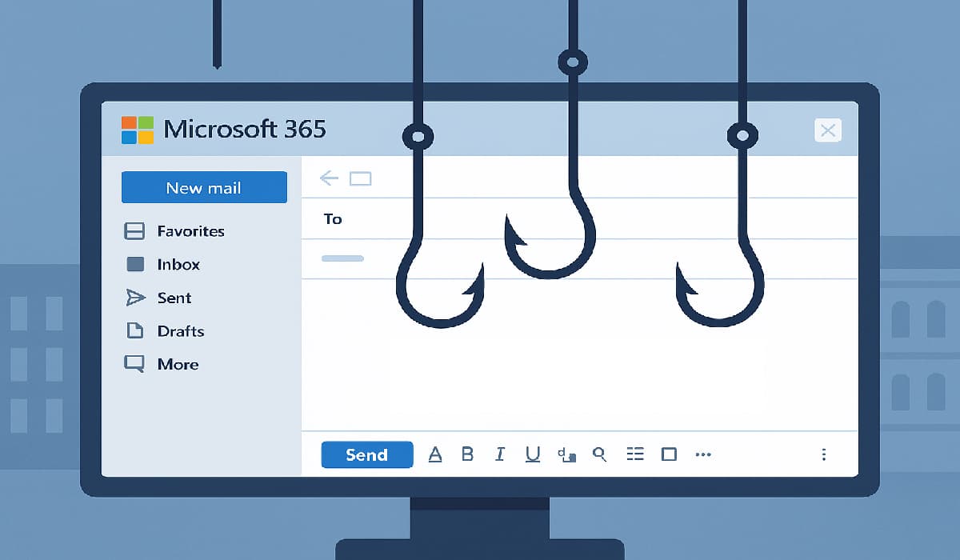
Task: Open the Drafts folder
Action: [x=179, y=331]
